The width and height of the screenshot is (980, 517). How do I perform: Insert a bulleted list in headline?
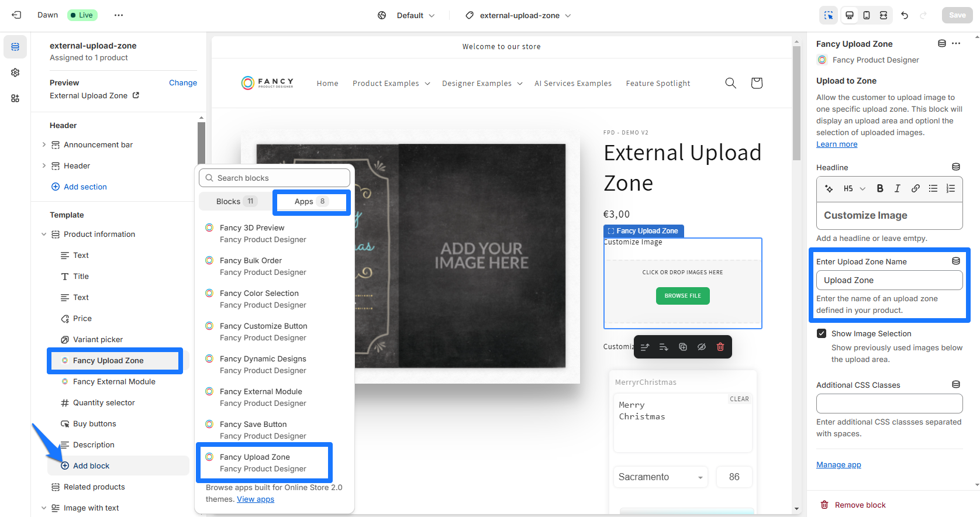(x=933, y=188)
